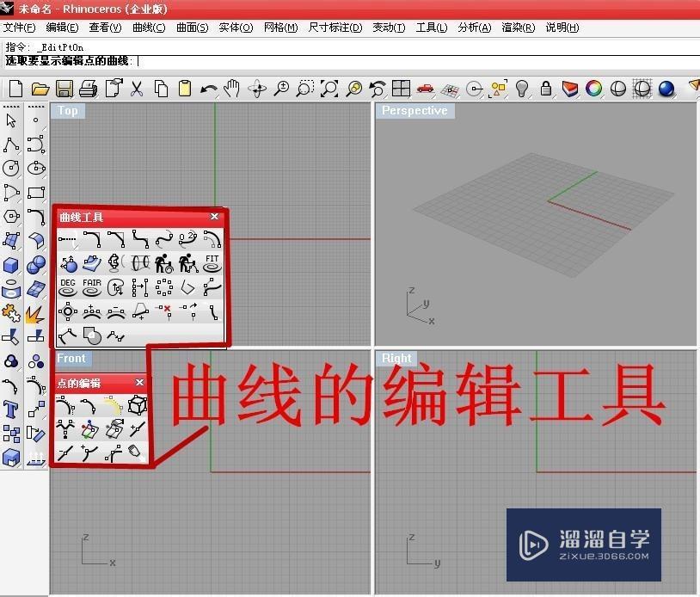Viewport: 700px width, 597px height.
Task: Open the 查看(V) menu
Action: point(105,28)
